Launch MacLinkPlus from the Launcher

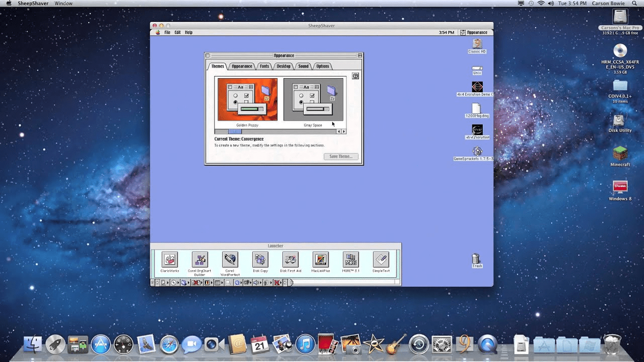(x=321, y=260)
